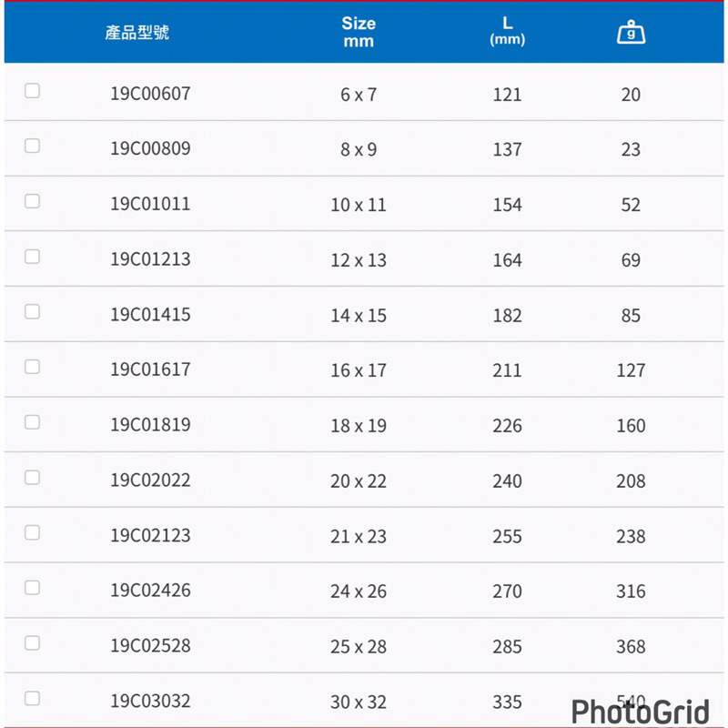Select the 19C02022 checkbox
The image size is (728, 728).
pos(33,477)
